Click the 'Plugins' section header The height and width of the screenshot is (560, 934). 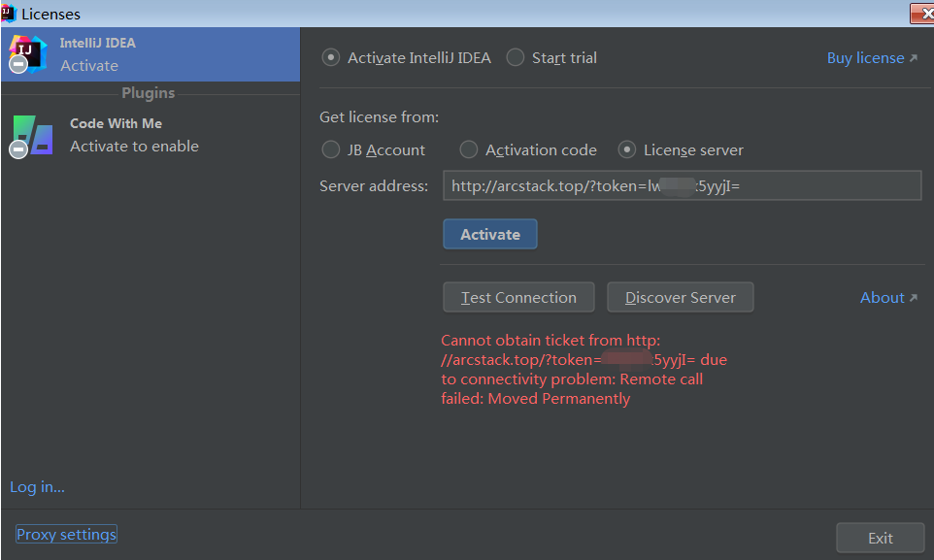click(149, 93)
